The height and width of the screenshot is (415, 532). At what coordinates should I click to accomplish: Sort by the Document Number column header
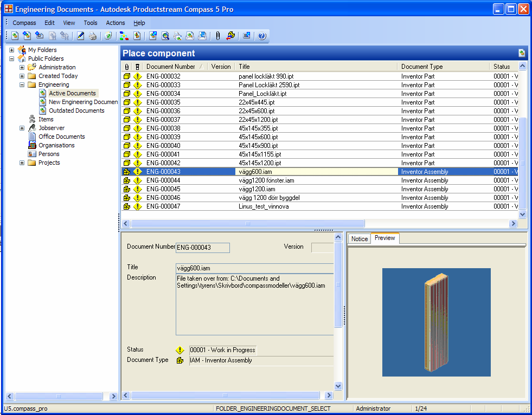[x=175, y=67]
